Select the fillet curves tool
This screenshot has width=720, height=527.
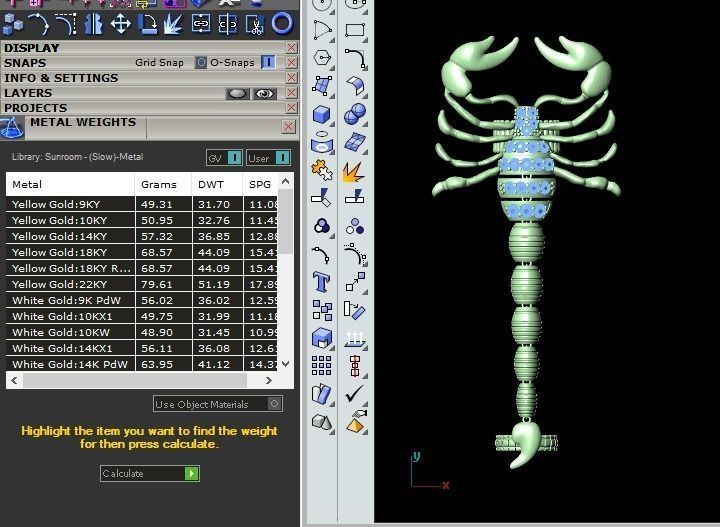355,58
